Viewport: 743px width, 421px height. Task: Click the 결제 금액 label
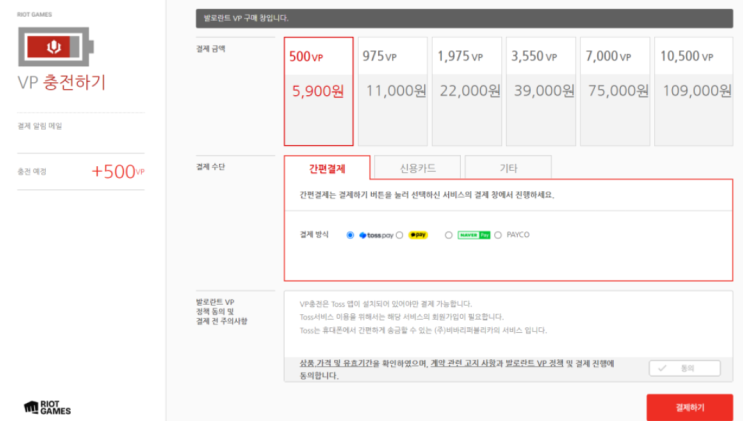point(211,49)
